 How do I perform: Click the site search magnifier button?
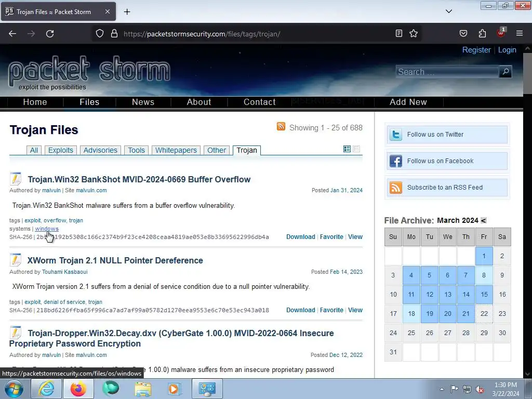[x=506, y=72]
